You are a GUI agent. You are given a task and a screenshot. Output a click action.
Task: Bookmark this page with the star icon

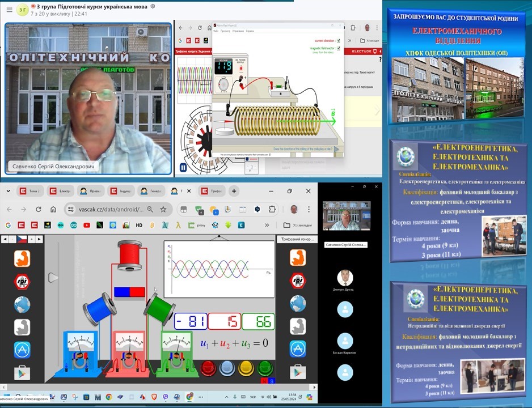[x=163, y=210]
